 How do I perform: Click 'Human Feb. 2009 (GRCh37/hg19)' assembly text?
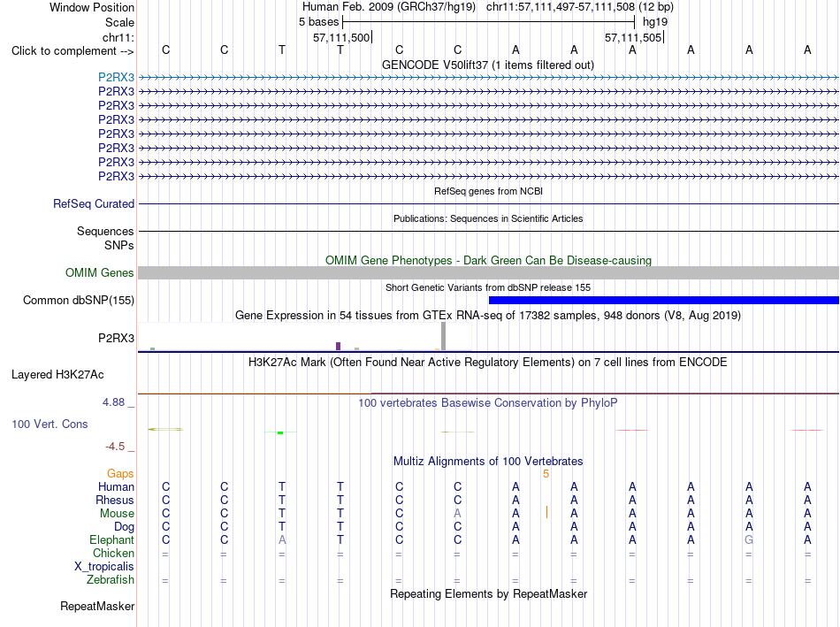(389, 7)
